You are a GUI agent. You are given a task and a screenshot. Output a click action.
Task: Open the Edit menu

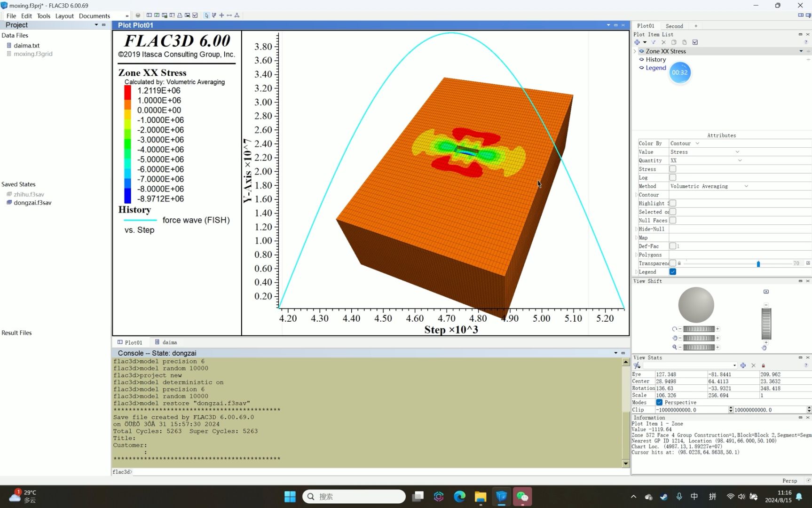[26, 16]
